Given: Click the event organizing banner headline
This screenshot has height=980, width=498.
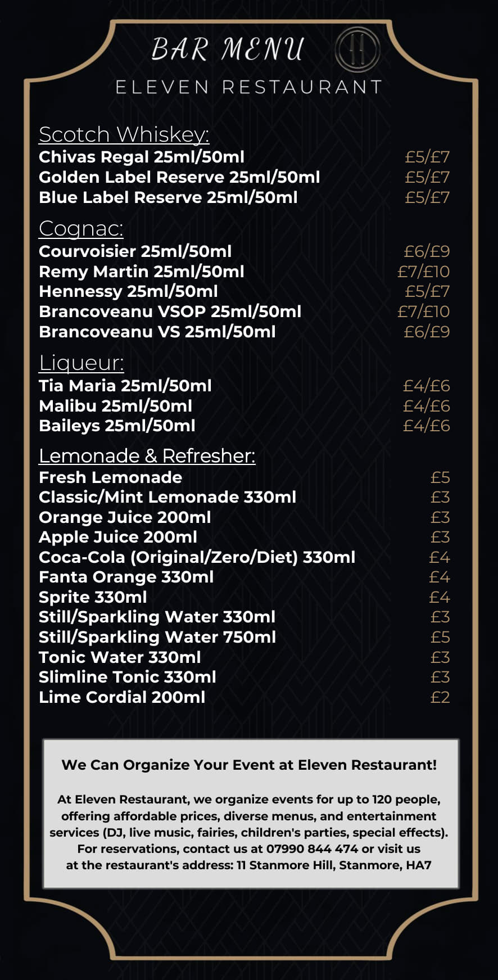Looking at the screenshot, I should point(249,765).
